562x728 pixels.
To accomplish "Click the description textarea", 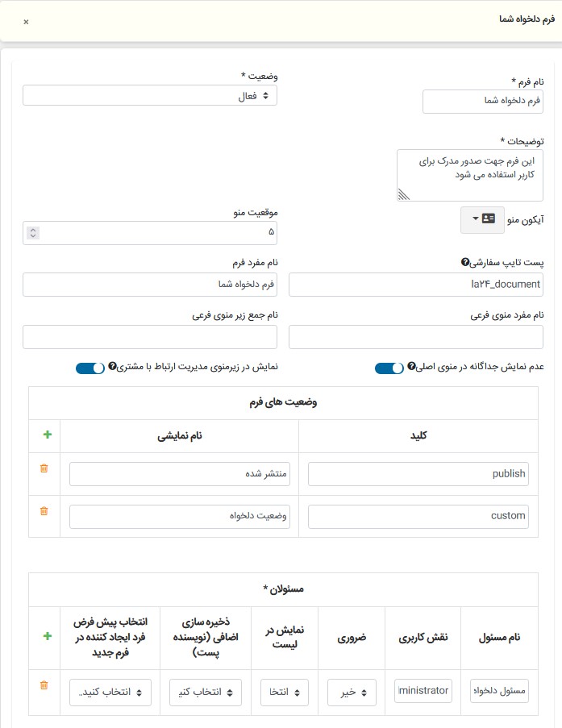I will [x=470, y=173].
